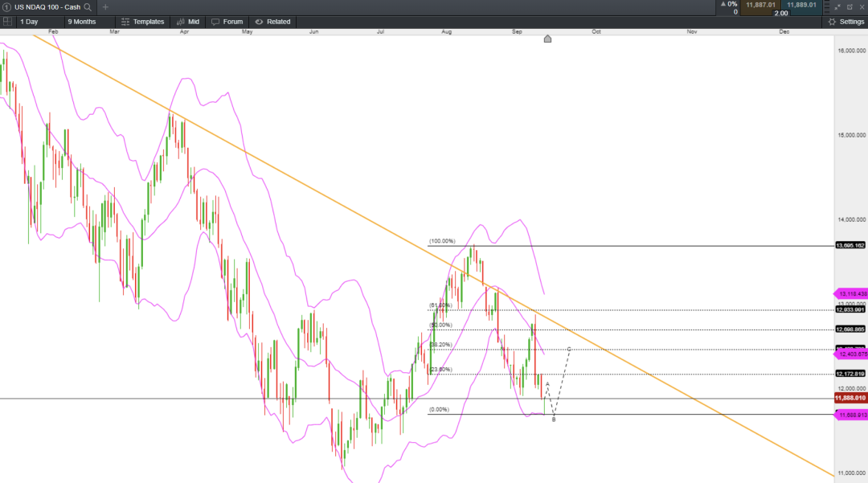Click the house-shaped time axis marker
This screenshot has width=868, height=483.
click(x=547, y=39)
